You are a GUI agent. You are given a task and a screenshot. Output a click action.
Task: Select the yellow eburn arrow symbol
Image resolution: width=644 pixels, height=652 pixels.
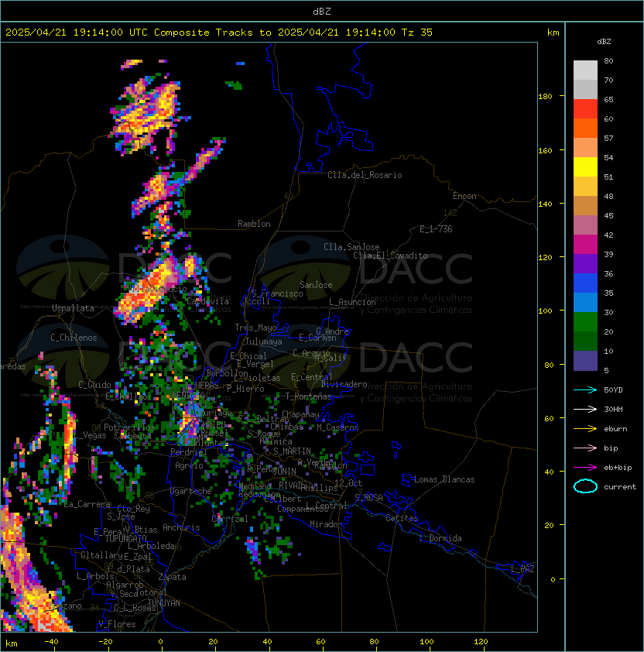click(585, 429)
